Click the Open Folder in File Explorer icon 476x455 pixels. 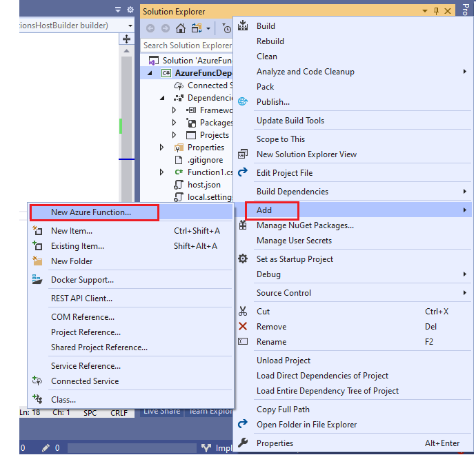click(243, 424)
